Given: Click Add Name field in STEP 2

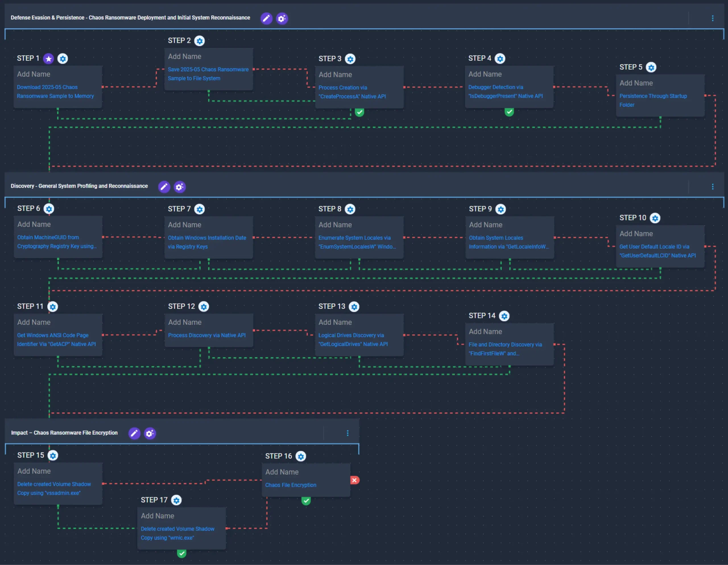Looking at the screenshot, I should click(185, 57).
